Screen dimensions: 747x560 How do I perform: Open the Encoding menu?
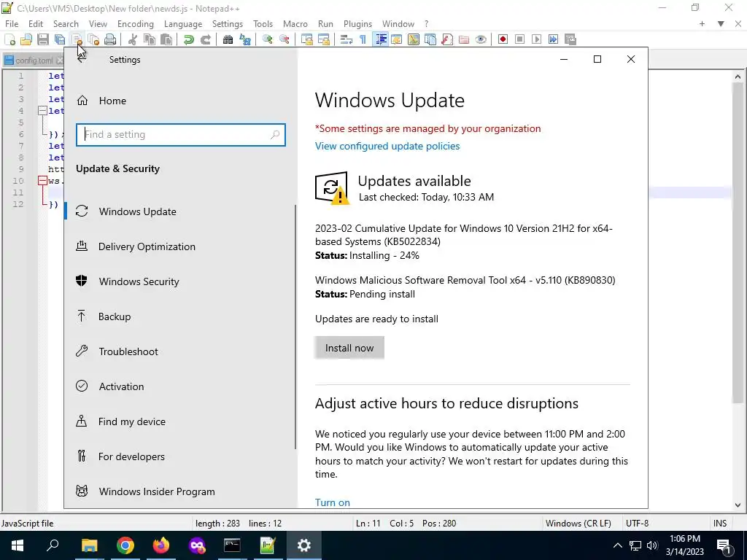tap(135, 24)
